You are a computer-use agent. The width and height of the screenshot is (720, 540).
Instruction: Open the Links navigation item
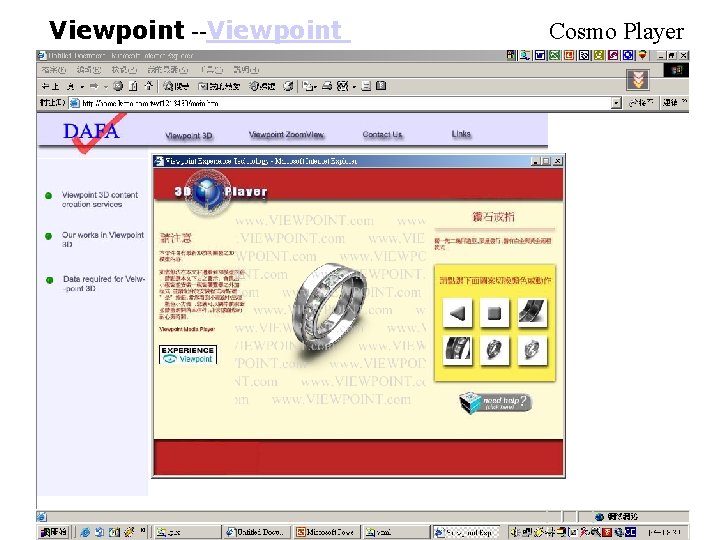click(x=461, y=134)
